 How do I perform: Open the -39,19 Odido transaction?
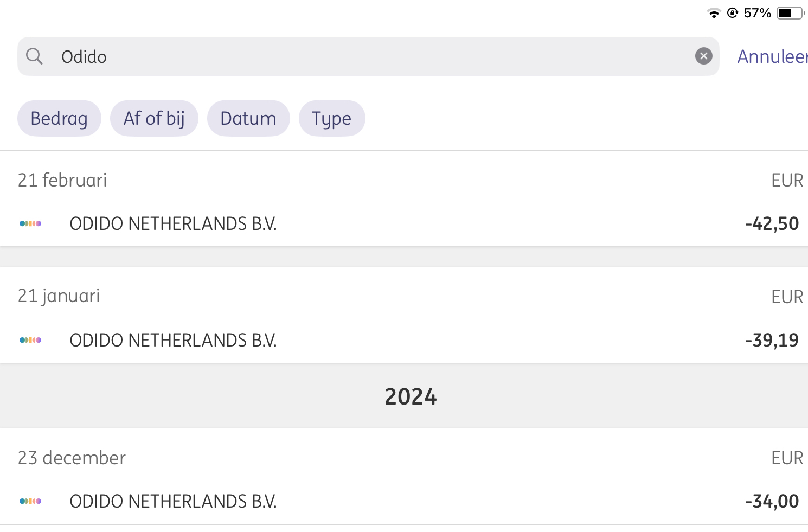404,340
